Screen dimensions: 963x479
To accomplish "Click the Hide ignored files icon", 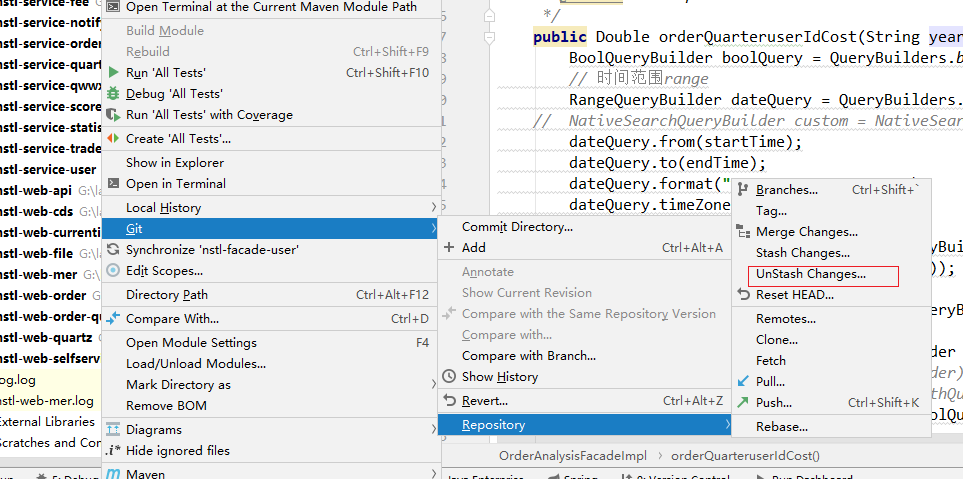I will tap(113, 450).
